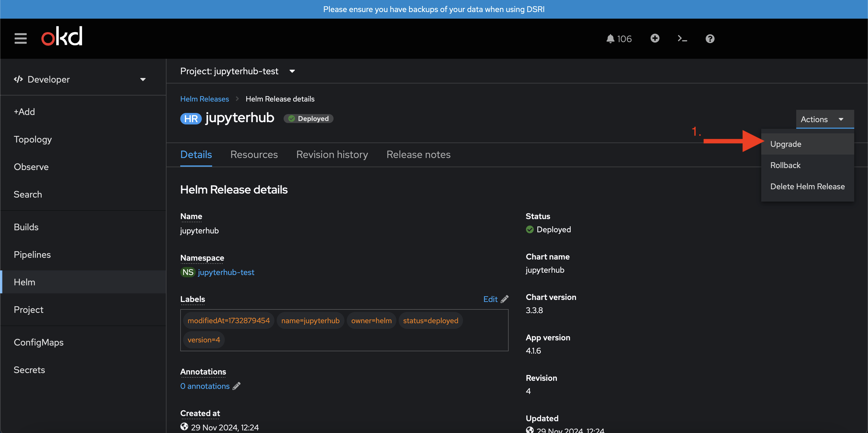Open Project in the sidebar
Screen dimensions: 868x433
click(x=83, y=310)
